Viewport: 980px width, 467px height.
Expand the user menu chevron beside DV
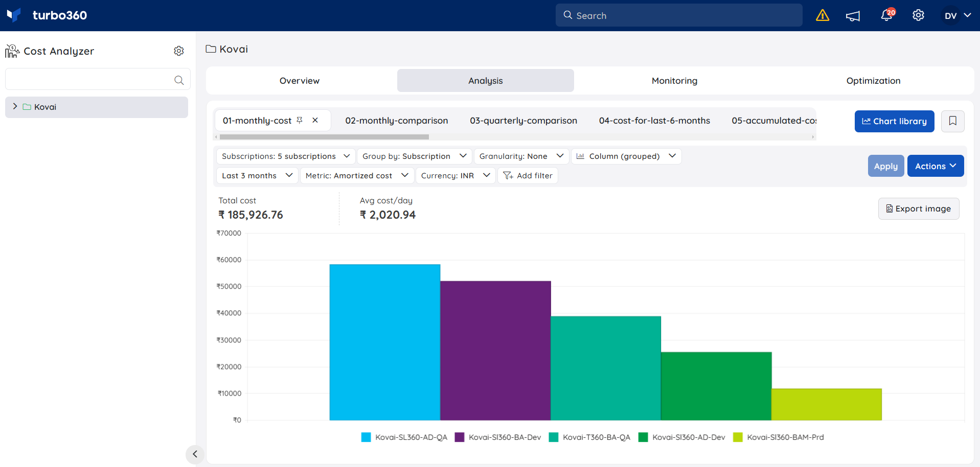(967, 15)
